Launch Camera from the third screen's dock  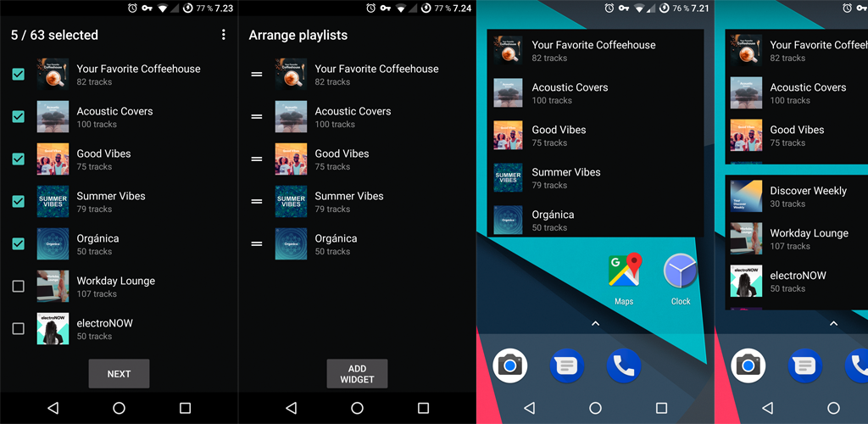(509, 365)
